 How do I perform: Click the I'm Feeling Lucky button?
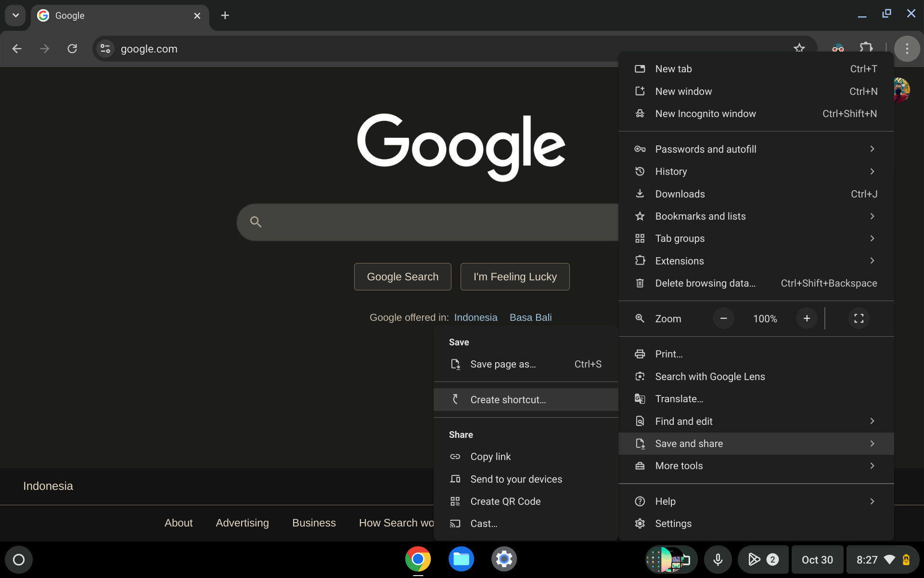[x=515, y=276]
